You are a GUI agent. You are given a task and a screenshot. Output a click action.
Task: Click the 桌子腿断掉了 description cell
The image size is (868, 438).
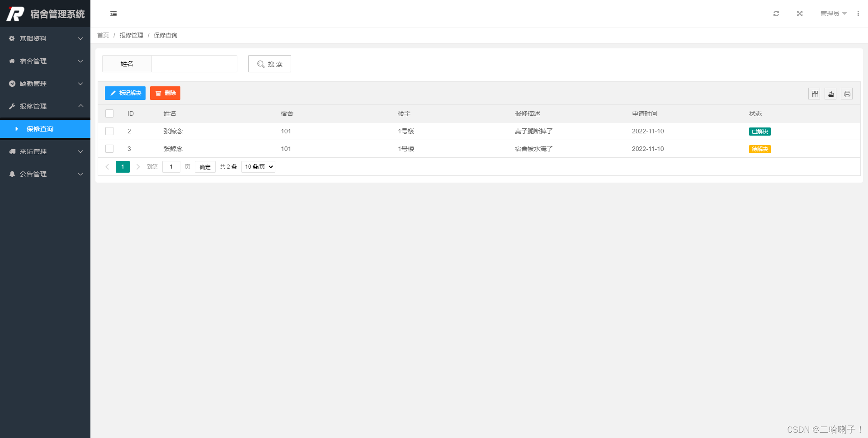point(534,131)
